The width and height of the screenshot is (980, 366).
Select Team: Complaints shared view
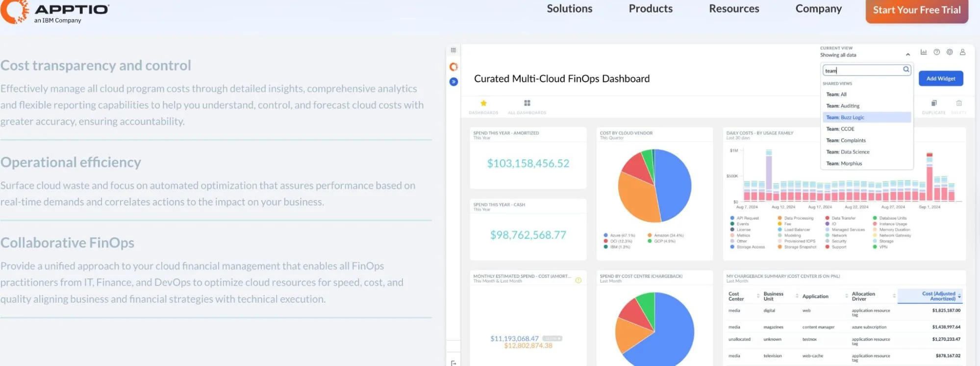click(866, 140)
